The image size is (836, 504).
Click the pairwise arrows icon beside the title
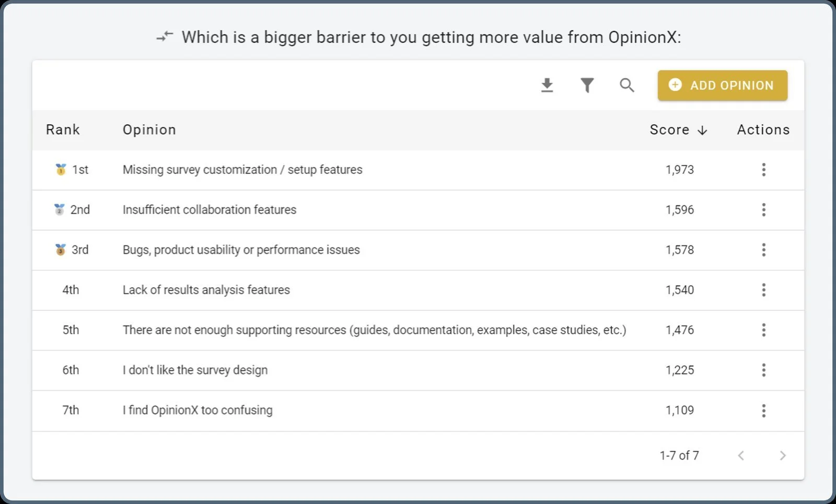(165, 37)
